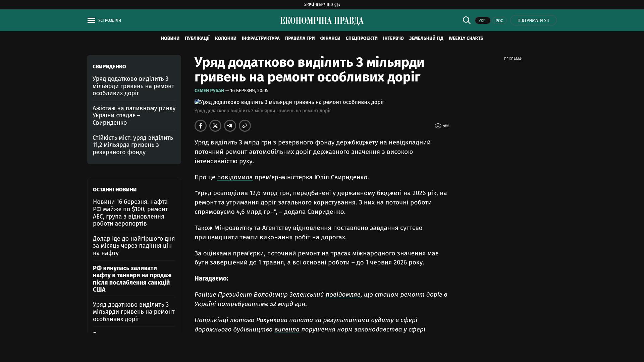The width and height of the screenshot is (644, 362).
Task: Open the 'виявила' audit link
Action: tap(287, 329)
